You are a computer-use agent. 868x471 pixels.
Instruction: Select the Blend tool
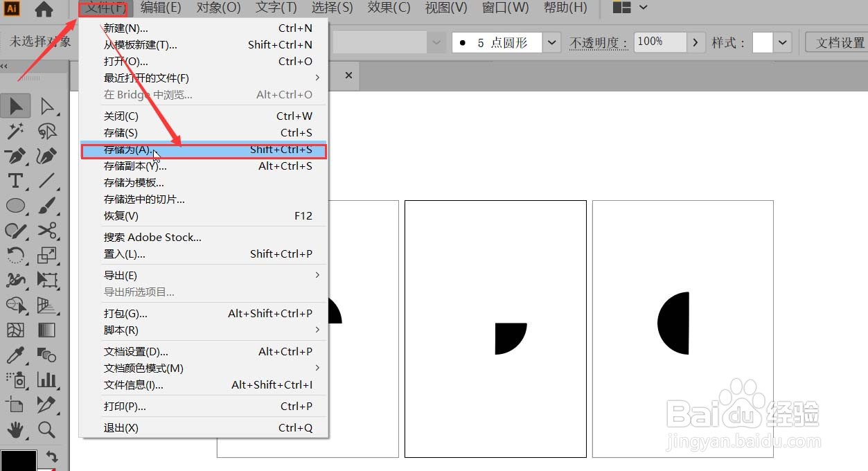click(x=47, y=355)
